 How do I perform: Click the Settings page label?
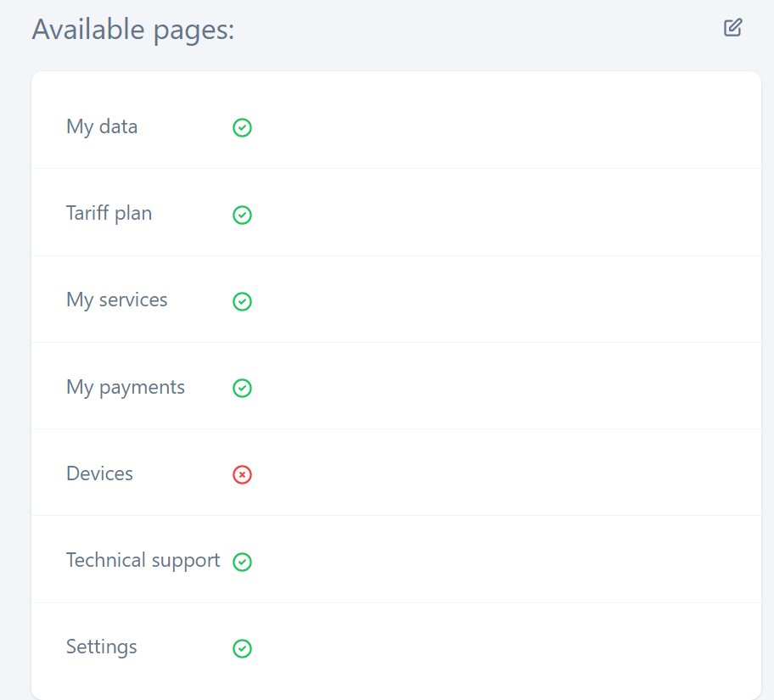pos(101,647)
